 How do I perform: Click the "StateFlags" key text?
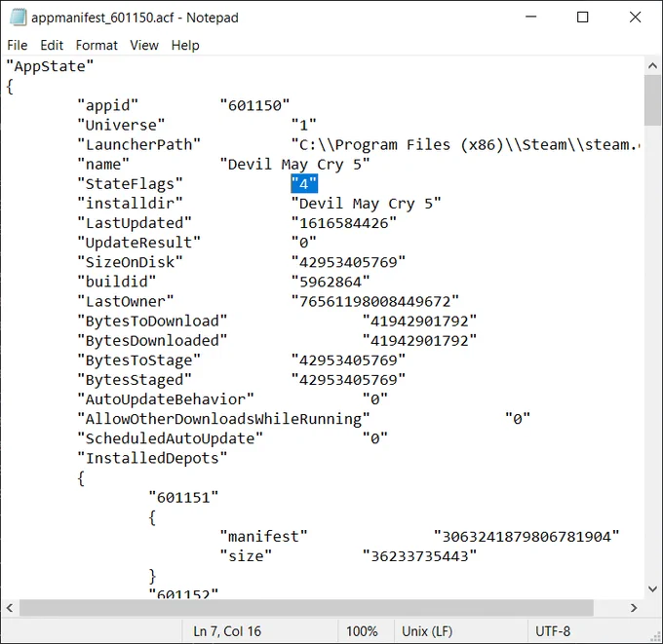(130, 184)
